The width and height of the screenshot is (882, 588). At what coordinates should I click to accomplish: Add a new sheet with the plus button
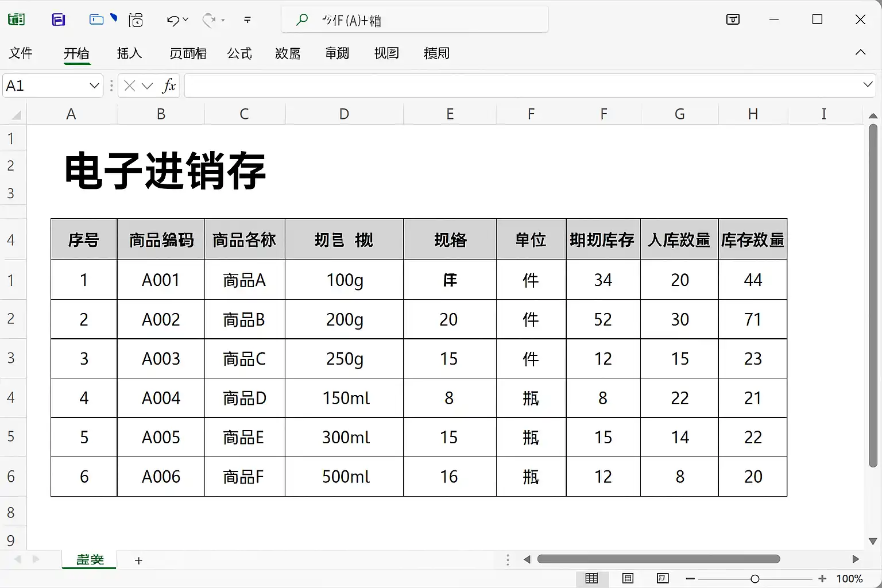pyautogui.click(x=138, y=560)
